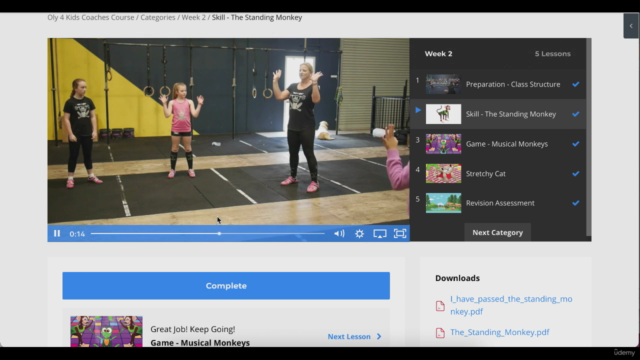
Task: Enter fullscreen video mode
Action: [x=400, y=233]
